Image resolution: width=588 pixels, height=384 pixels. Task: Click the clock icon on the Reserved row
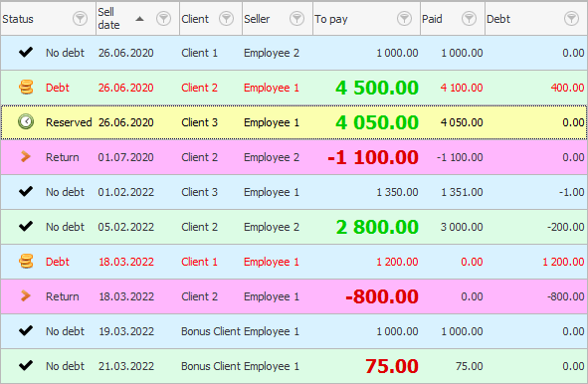pos(26,122)
